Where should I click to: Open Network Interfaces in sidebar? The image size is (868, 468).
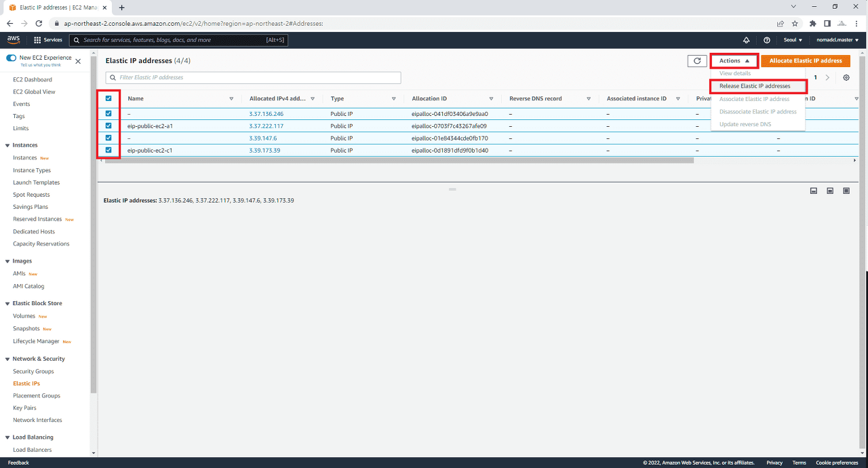pyautogui.click(x=37, y=421)
